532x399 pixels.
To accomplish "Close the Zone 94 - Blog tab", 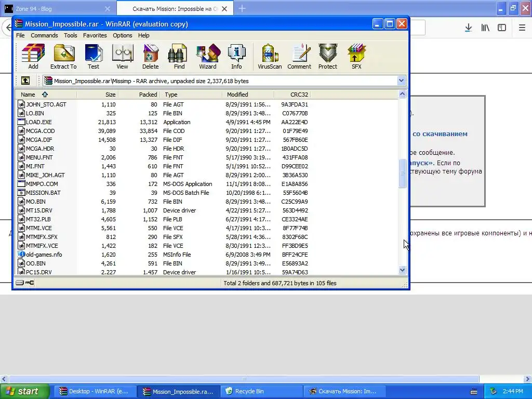I will point(108,9).
